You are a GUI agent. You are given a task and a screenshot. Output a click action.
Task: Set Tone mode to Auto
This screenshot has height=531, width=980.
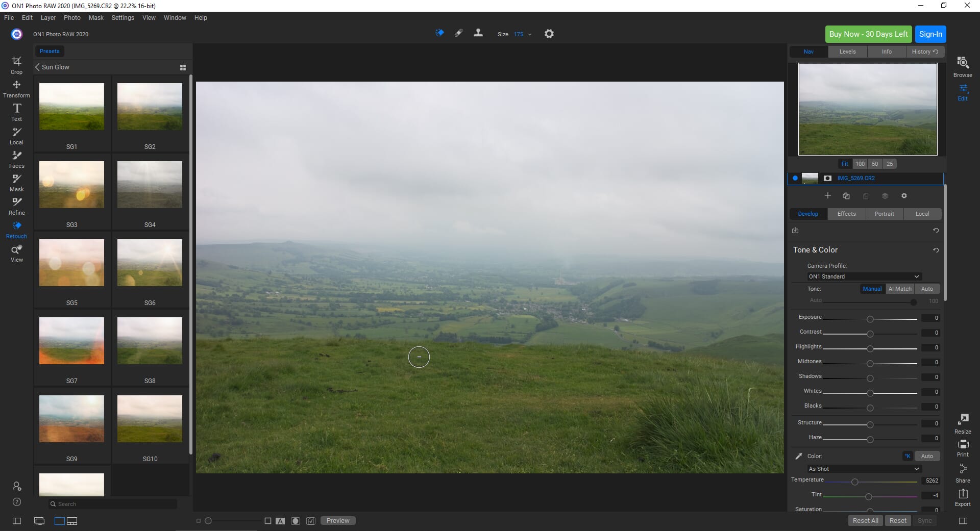[927, 289]
